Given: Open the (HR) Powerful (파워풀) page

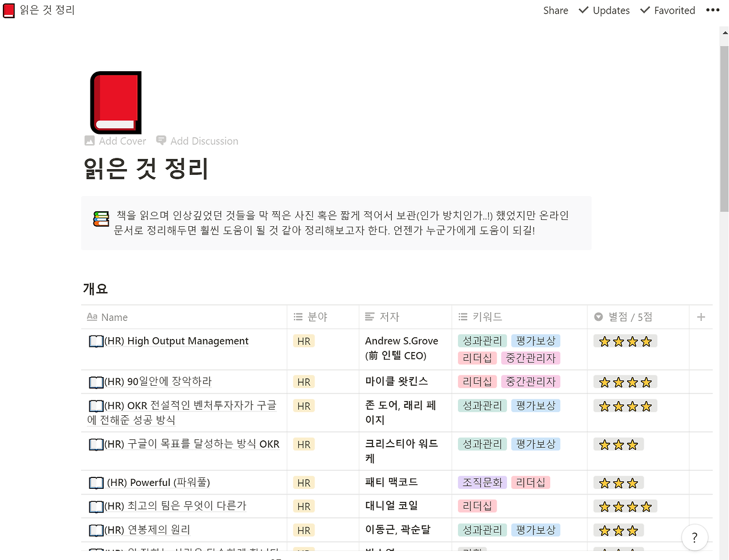Looking at the screenshot, I should [158, 483].
